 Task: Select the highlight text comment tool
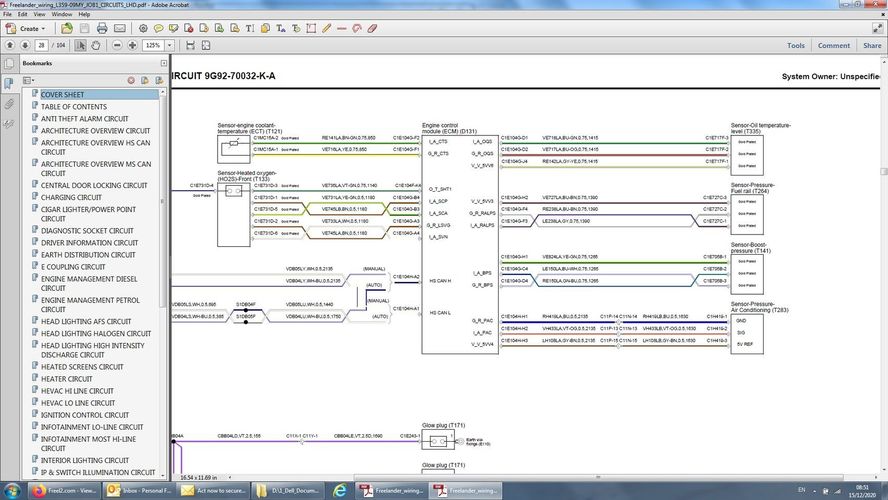(173, 28)
